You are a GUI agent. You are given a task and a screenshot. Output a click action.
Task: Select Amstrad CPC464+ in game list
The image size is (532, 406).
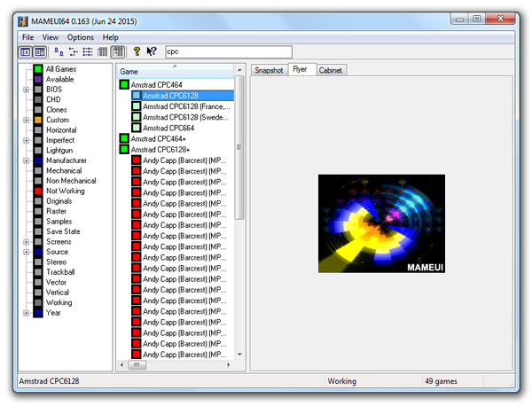(x=158, y=138)
